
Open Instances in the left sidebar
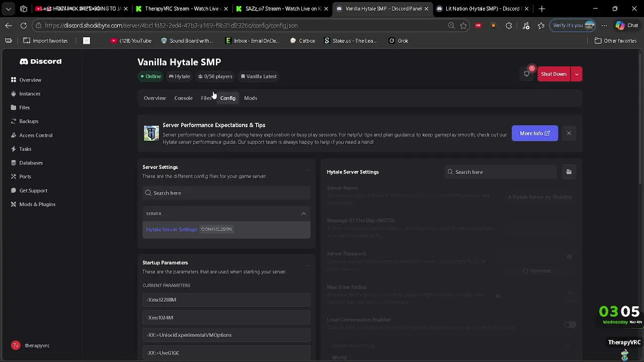point(30,94)
